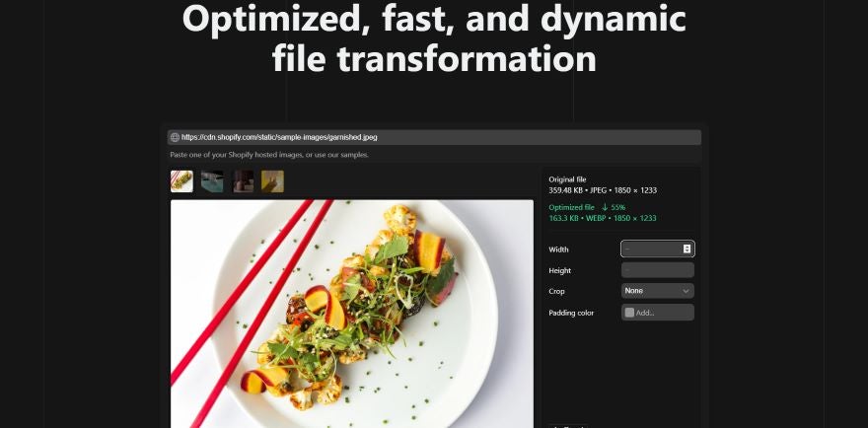Click the Width stepper arrows
Image resolution: width=868 pixels, height=428 pixels.
tap(687, 250)
